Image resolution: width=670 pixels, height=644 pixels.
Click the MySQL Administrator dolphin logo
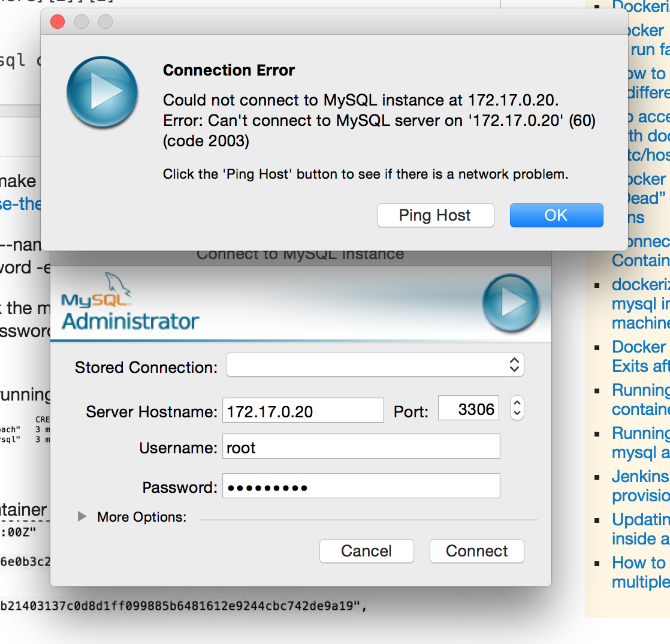tap(130, 302)
